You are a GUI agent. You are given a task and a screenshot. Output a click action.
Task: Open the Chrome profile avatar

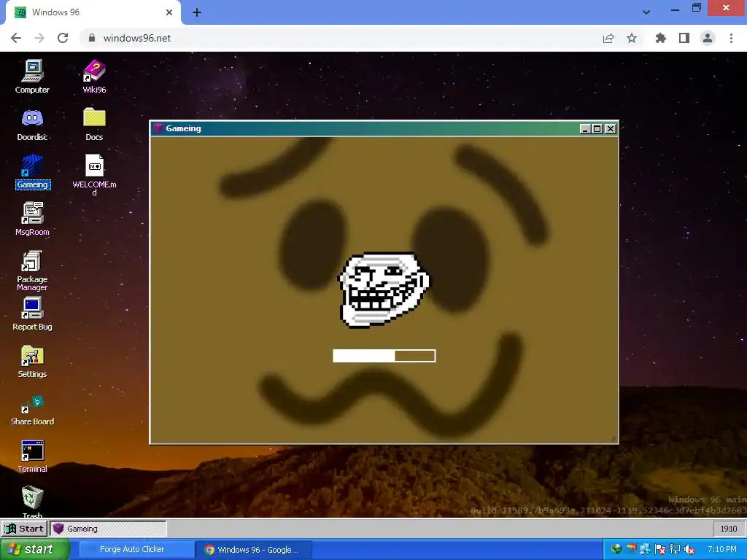(x=708, y=38)
